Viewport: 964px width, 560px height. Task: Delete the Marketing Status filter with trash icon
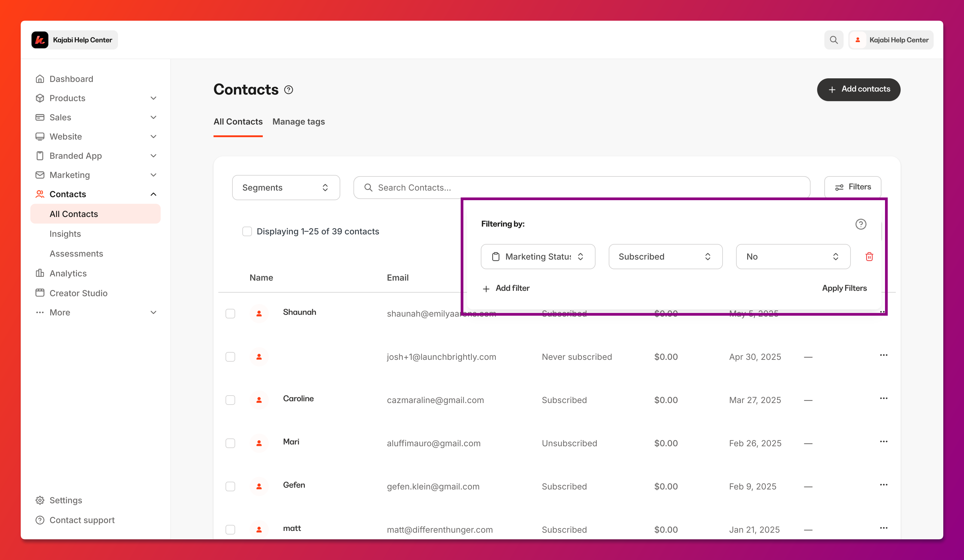[869, 257]
